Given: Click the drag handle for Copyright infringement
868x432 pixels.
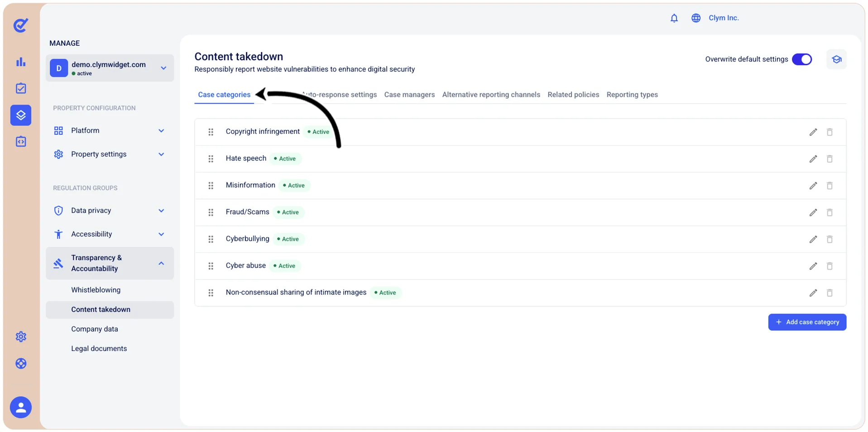Looking at the screenshot, I should (211, 132).
